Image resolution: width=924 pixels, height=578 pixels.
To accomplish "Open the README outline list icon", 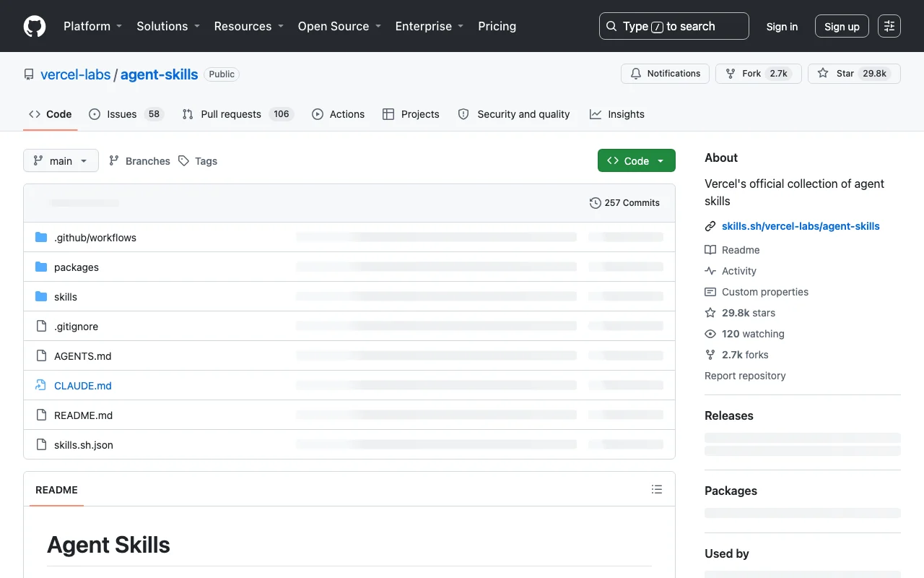I will point(657,489).
